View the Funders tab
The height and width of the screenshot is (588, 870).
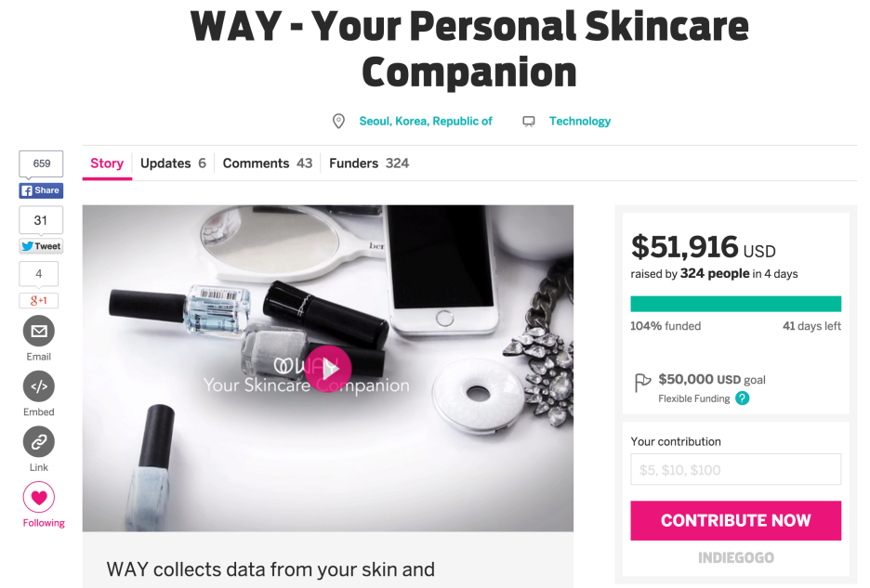369,163
